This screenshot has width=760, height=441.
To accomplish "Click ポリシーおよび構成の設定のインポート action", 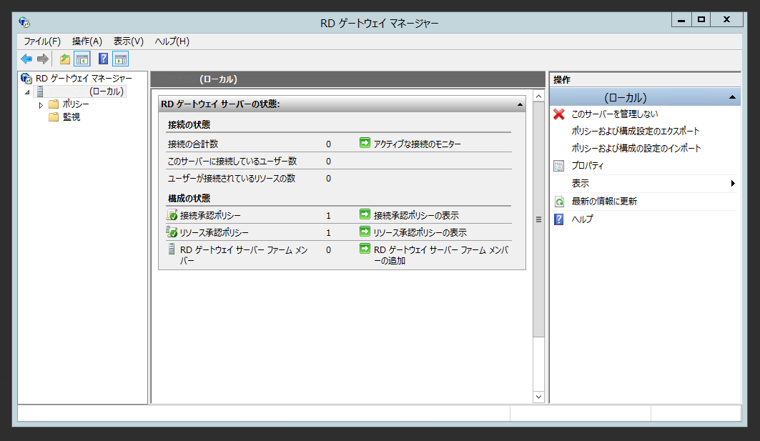I will click(636, 148).
